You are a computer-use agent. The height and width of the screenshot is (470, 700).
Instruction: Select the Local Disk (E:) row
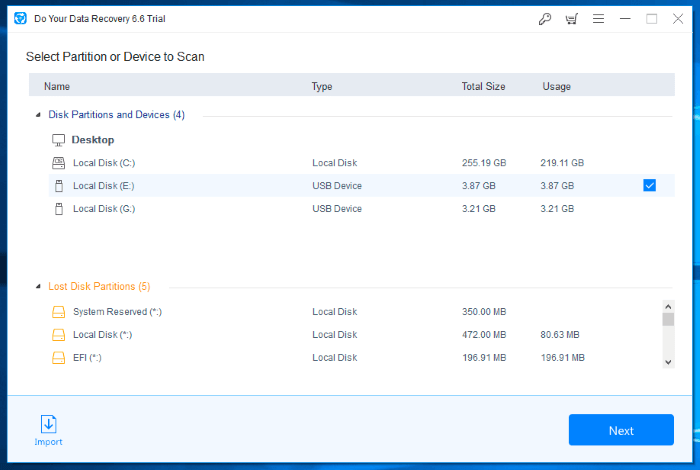pyautogui.click(x=362, y=186)
